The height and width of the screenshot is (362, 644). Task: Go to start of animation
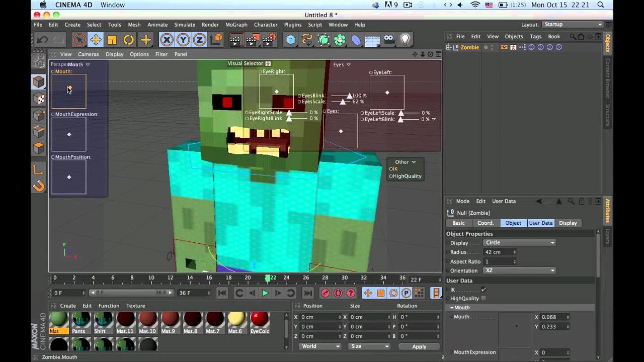tap(222, 293)
